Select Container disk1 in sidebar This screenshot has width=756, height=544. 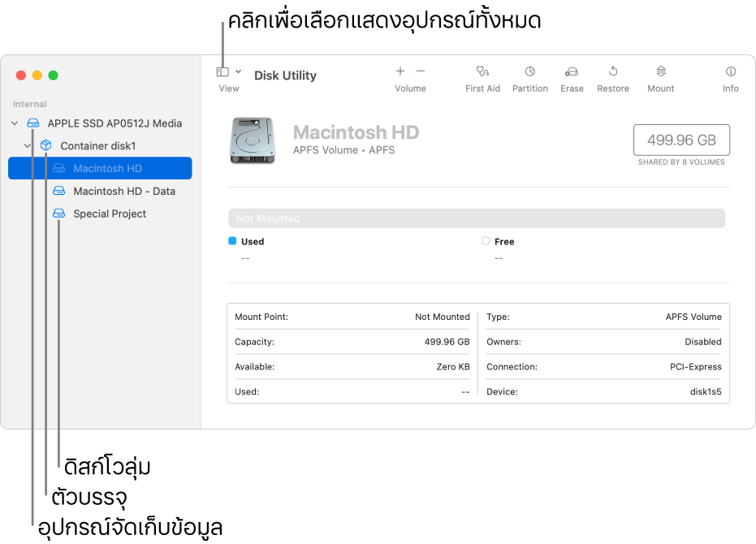point(101,145)
